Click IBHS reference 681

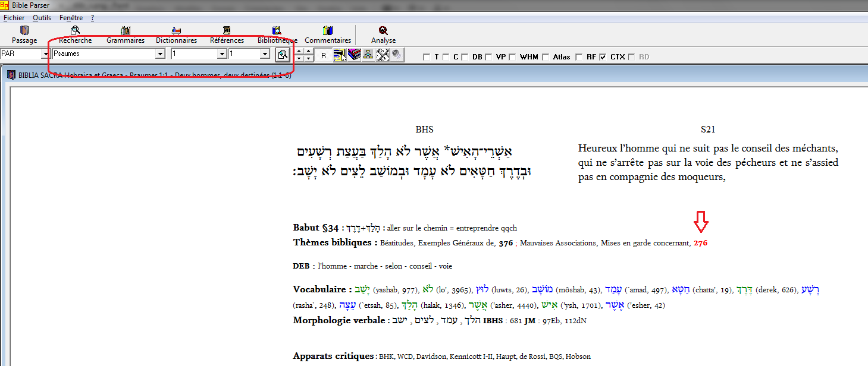[x=516, y=321]
